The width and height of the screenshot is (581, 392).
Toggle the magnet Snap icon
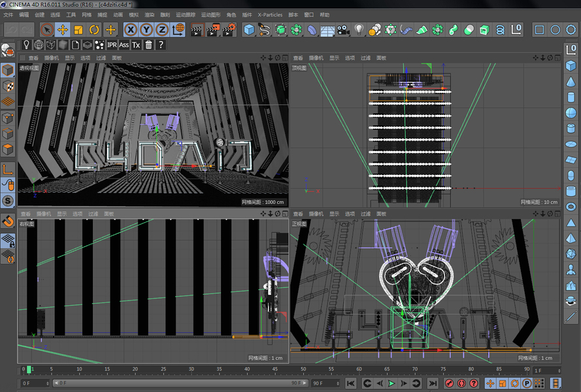point(8,222)
